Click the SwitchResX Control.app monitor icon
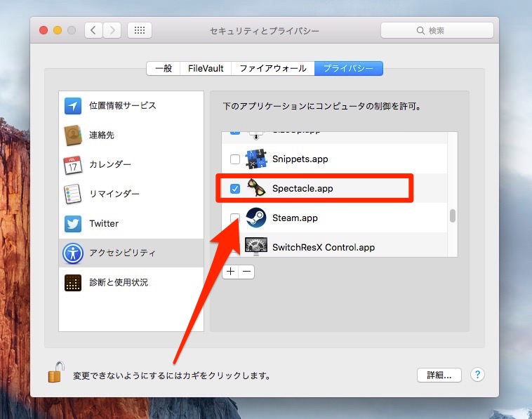The width and height of the screenshot is (532, 419). pyautogui.click(x=256, y=246)
